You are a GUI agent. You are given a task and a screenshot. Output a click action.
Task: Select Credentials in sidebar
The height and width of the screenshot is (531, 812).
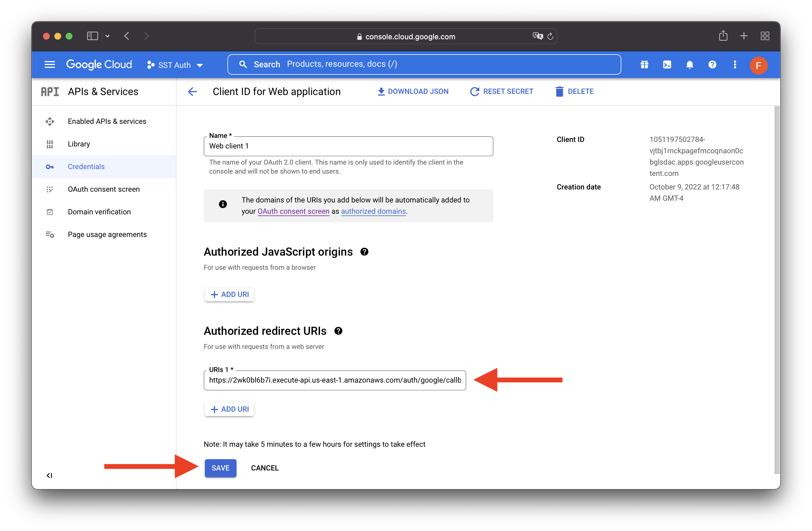pos(104,167)
